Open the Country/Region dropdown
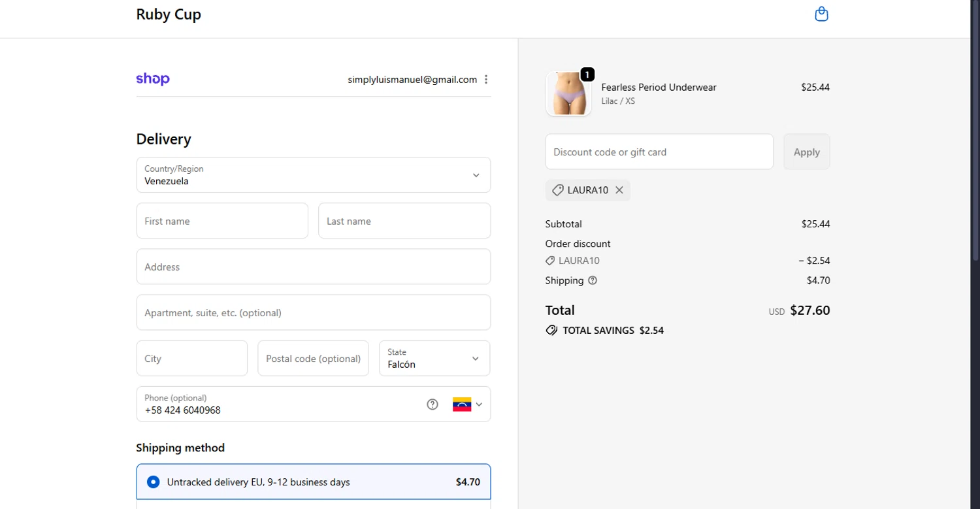The height and width of the screenshot is (509, 980). [x=314, y=175]
